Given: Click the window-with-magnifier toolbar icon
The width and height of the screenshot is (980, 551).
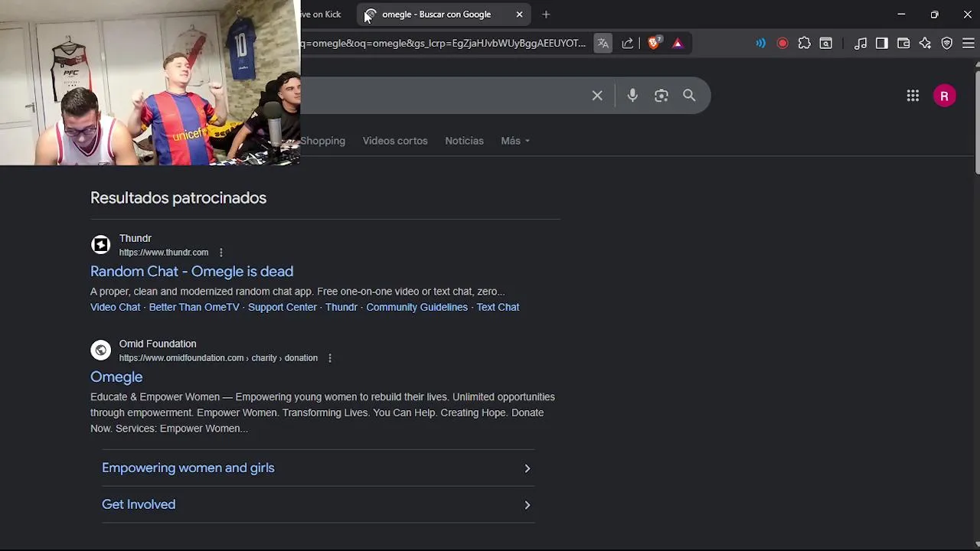Looking at the screenshot, I should [826, 44].
